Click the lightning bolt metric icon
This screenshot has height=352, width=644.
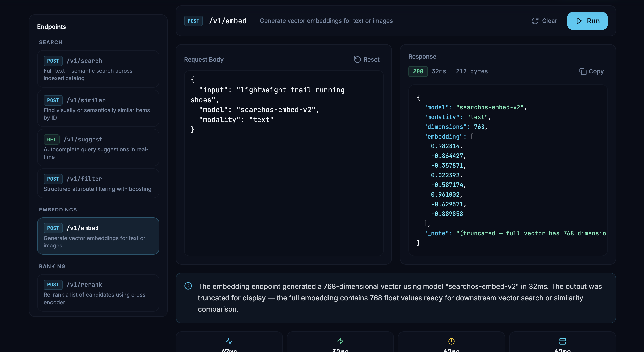(x=340, y=341)
